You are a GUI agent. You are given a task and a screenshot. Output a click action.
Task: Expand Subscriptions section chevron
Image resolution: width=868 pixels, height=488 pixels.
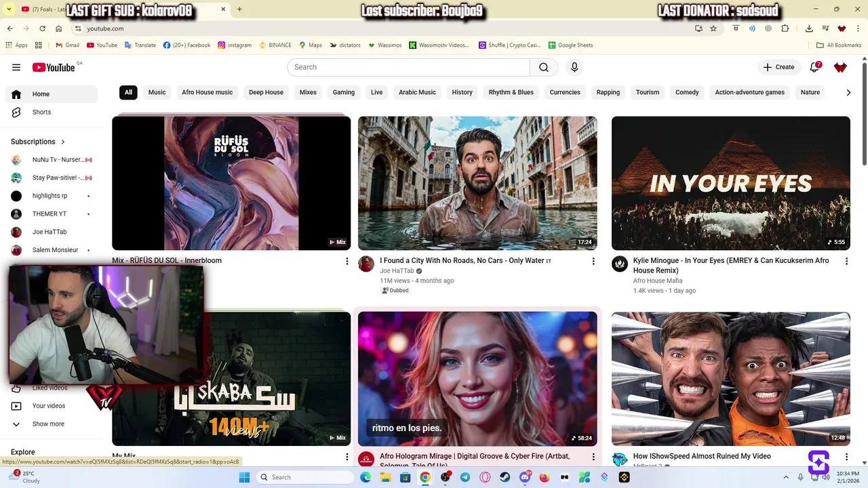[63, 142]
